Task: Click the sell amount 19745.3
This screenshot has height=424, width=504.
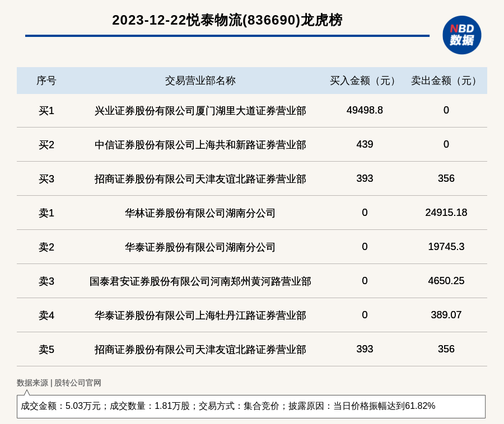Action: (x=446, y=247)
